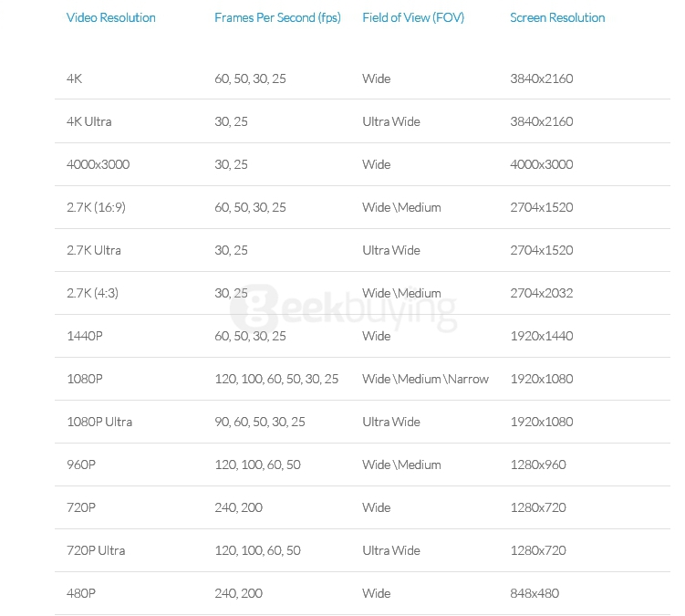This screenshot has width=685, height=616.
Task: Click the 1080P Ultra row label
Action: coord(99,422)
